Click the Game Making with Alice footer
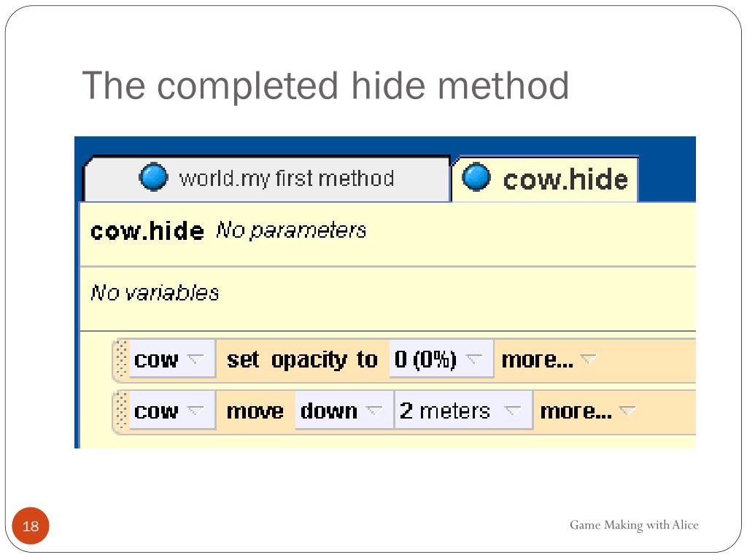Viewport: 747px width, 560px height. pyautogui.click(x=634, y=525)
